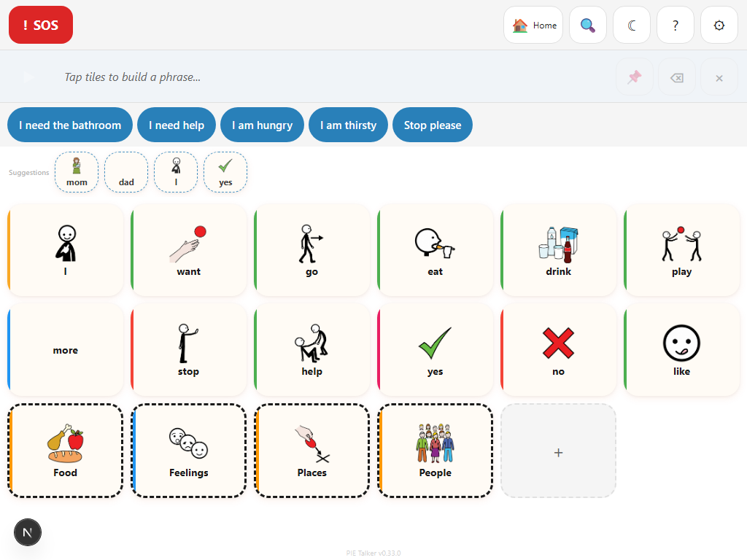Go to the Home board
The height and width of the screenshot is (560, 747).
pos(533,25)
